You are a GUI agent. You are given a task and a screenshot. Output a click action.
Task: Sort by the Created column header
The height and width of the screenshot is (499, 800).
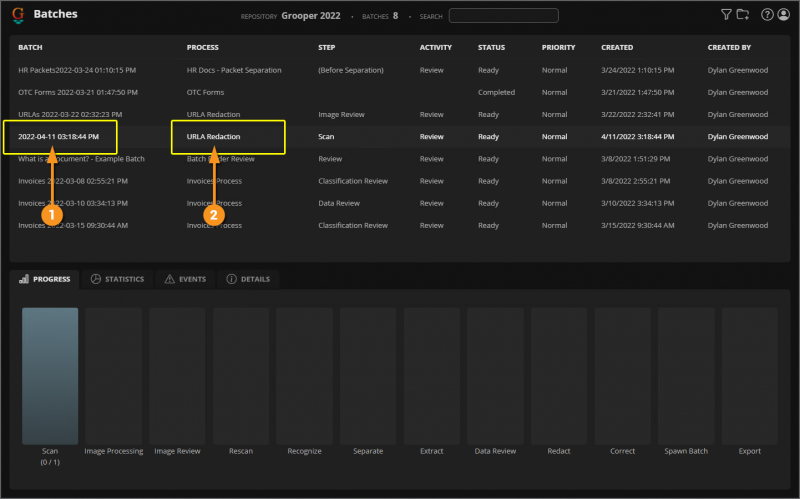[617, 47]
